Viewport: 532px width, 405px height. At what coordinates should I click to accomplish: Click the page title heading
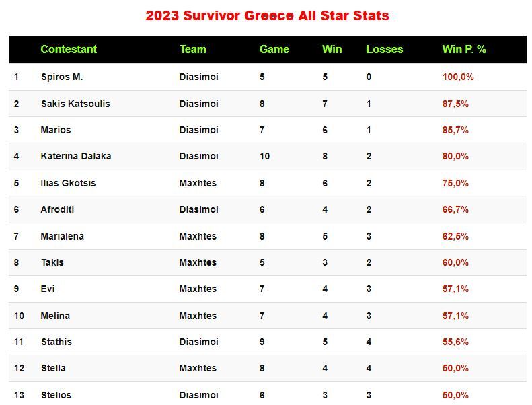267,15
